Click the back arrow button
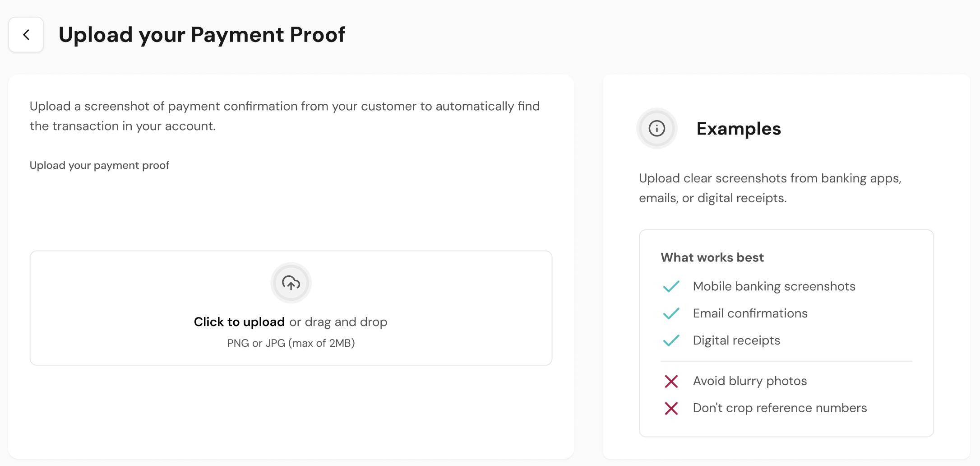 coord(26,35)
